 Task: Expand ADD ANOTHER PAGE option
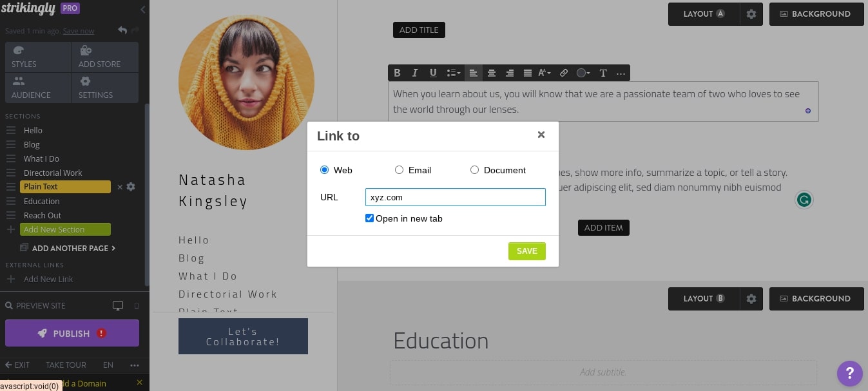[x=70, y=248]
